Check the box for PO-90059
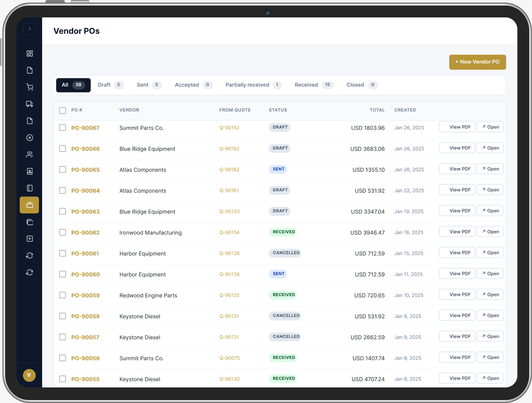532x403 pixels. tap(62, 295)
